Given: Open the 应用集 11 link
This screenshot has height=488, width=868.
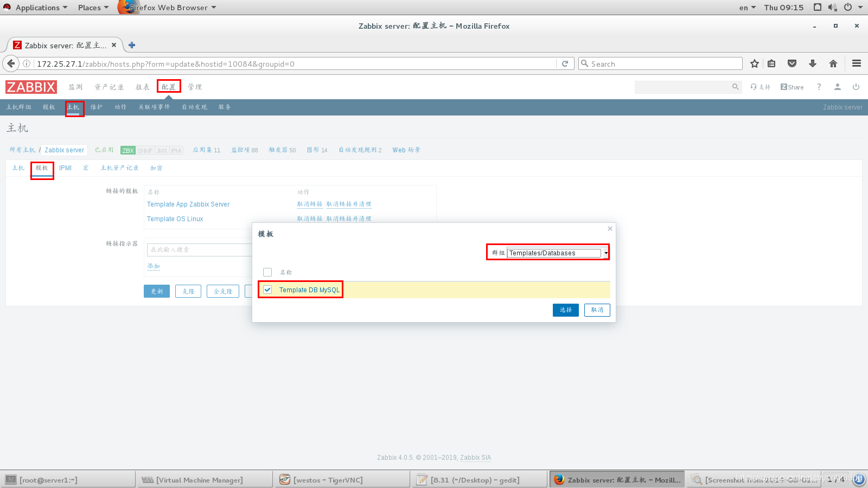Looking at the screenshot, I should 207,150.
